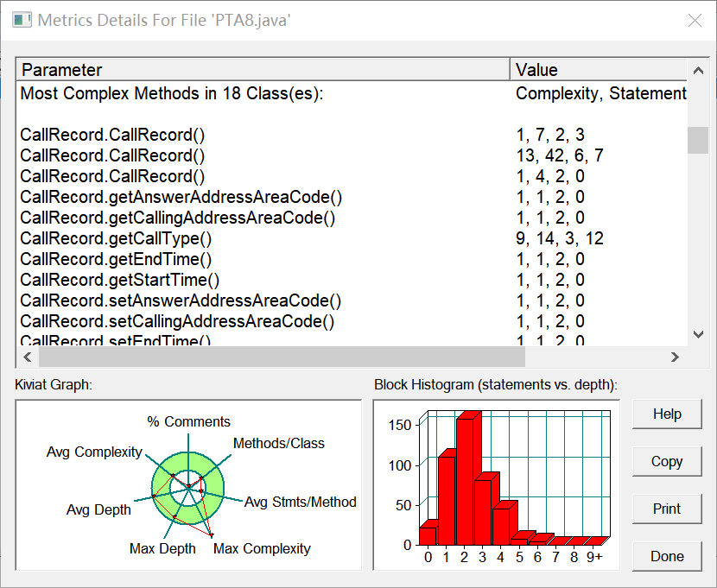
Task: Select CallRecord.getCallType() row
Action: click(352, 238)
